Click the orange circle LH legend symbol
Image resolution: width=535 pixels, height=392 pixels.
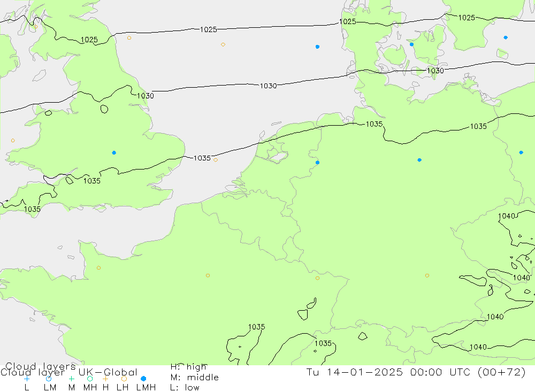coord(124,379)
